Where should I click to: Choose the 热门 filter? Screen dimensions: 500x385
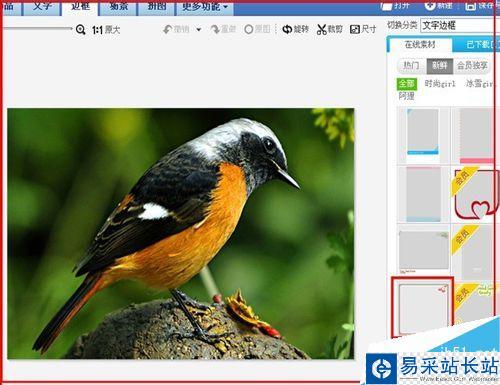click(411, 66)
